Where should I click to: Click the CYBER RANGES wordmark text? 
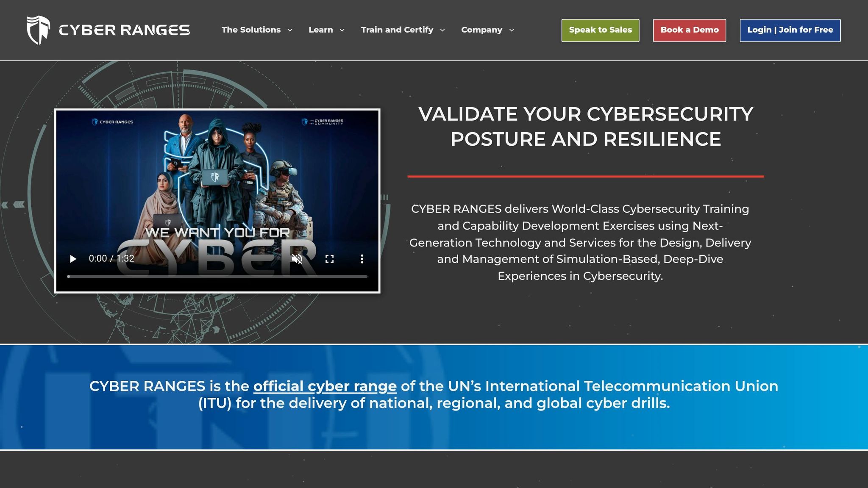coord(124,30)
